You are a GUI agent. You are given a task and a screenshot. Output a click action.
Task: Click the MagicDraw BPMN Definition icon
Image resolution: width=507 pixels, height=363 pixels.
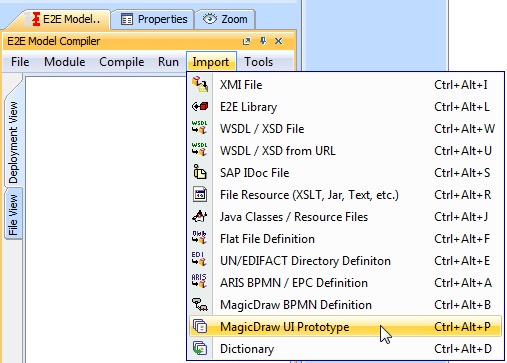200,304
